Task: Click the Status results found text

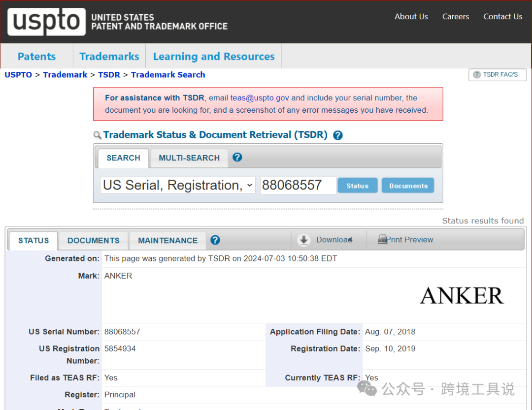Action: (x=483, y=221)
